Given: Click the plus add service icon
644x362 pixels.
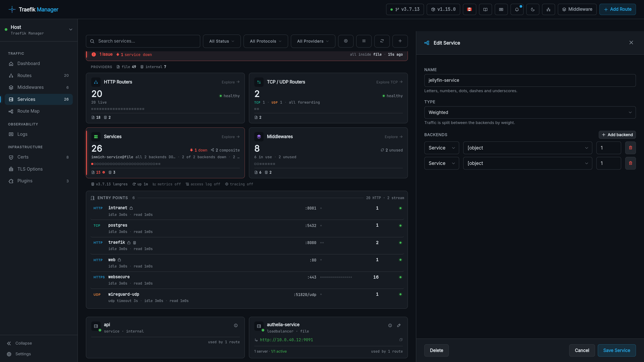Looking at the screenshot, I should coord(400,41).
